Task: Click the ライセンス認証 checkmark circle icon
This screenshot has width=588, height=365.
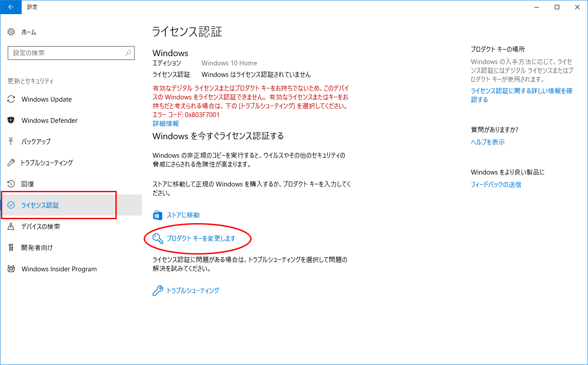Action: [x=11, y=205]
